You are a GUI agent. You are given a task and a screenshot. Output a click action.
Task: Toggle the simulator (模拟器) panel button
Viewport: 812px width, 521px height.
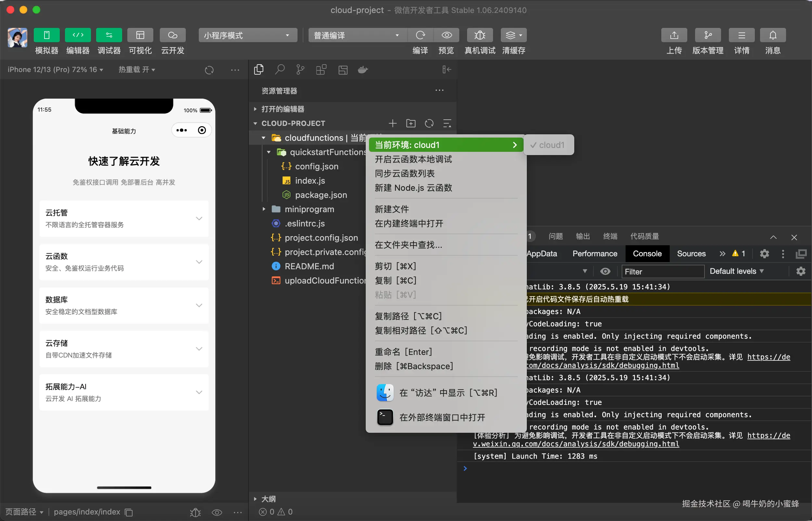(x=47, y=35)
